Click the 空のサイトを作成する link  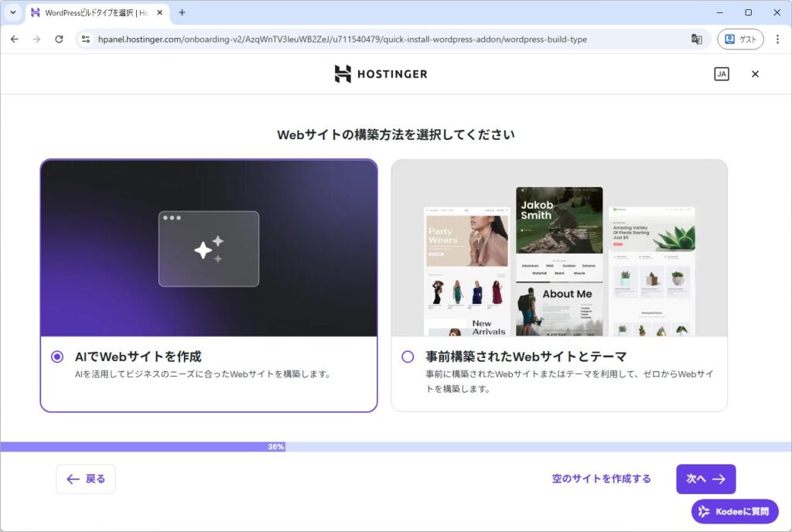point(601,479)
